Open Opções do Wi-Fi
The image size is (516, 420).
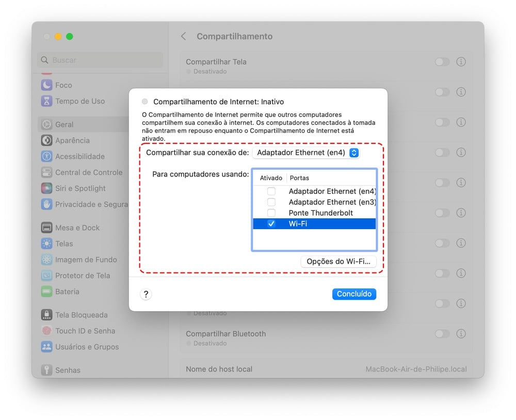click(x=338, y=262)
